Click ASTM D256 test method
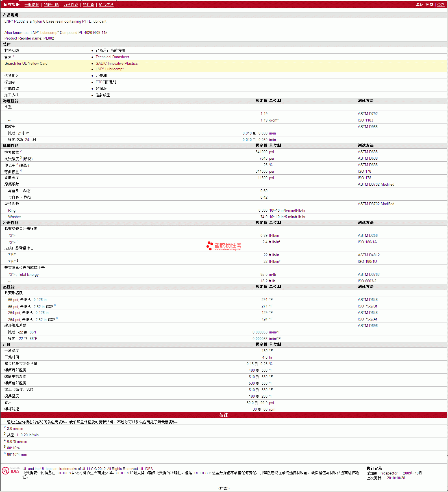 367,236
